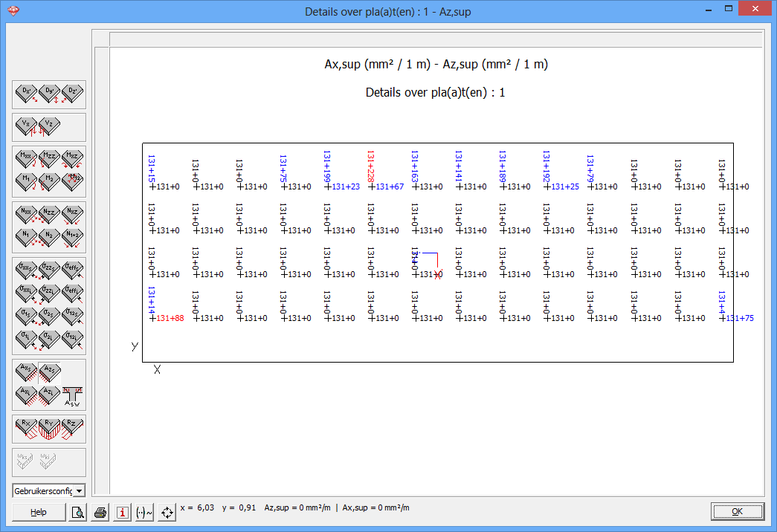Image resolution: width=777 pixels, height=532 pixels.
Task: Select the σ12,i principal stress icon
Action: pos(72,340)
